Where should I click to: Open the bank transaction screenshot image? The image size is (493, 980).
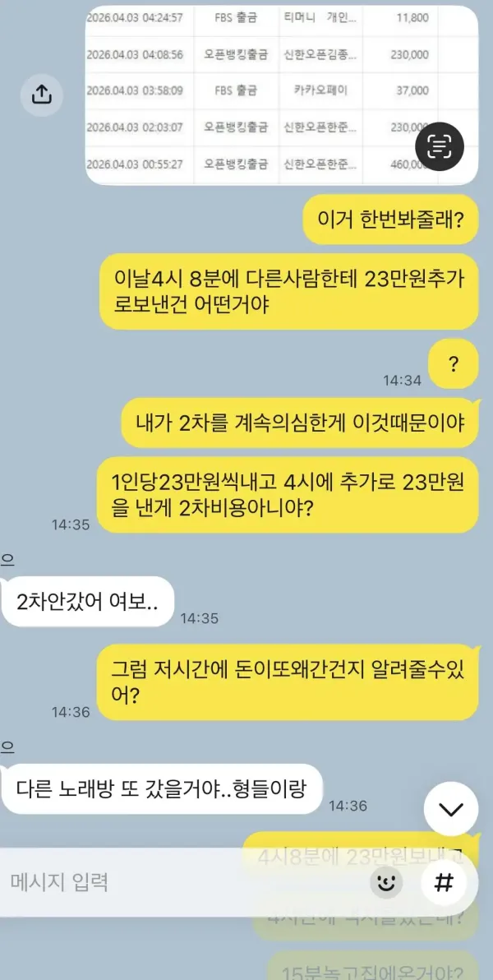[282, 95]
